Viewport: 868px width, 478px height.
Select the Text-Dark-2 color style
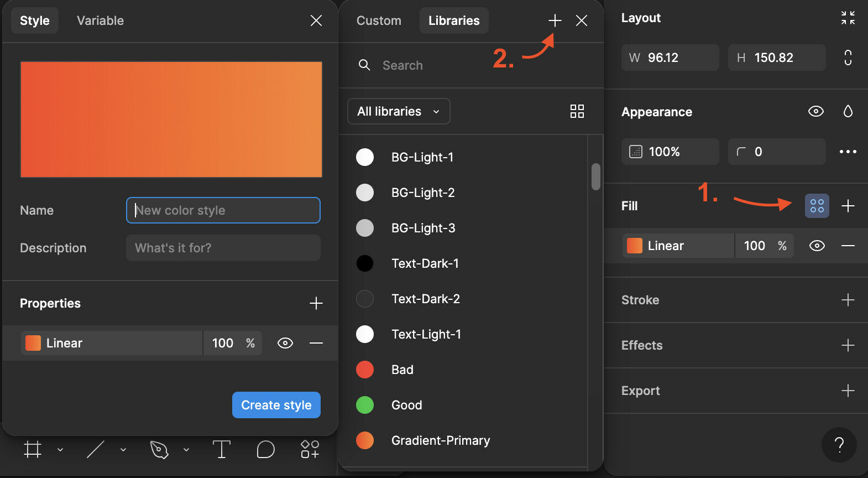(463, 299)
